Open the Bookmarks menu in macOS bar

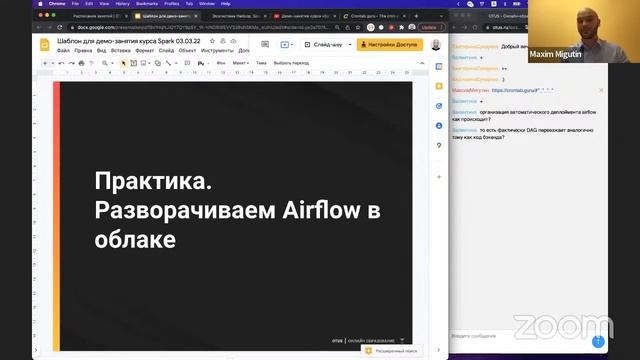(x=147, y=4)
